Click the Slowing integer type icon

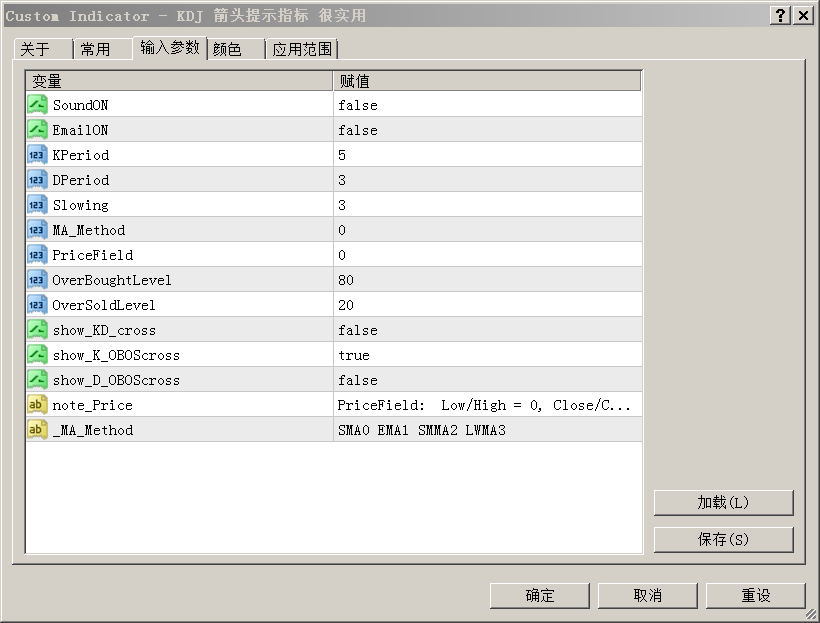[37, 205]
